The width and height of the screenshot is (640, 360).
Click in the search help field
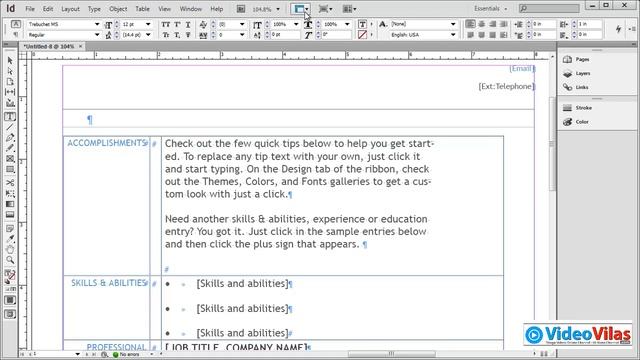(x=549, y=9)
